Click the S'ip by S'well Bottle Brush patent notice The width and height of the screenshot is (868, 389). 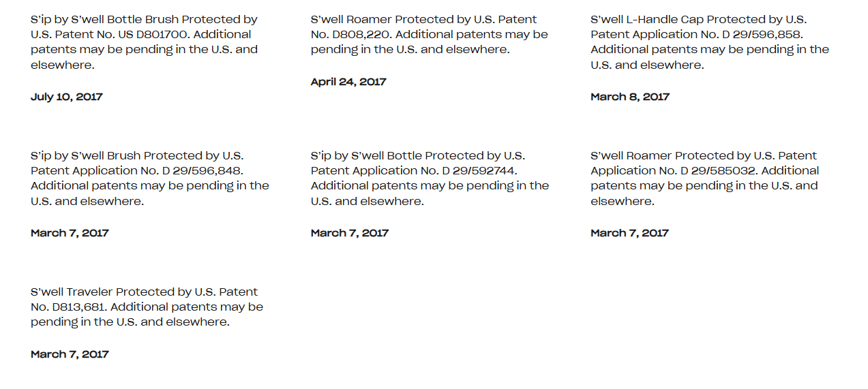click(x=144, y=20)
